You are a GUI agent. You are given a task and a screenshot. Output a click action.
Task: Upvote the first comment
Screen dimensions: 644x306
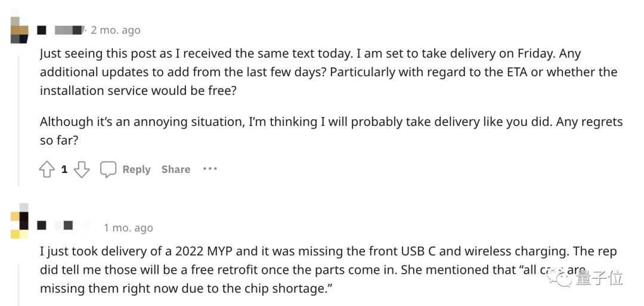click(x=47, y=169)
